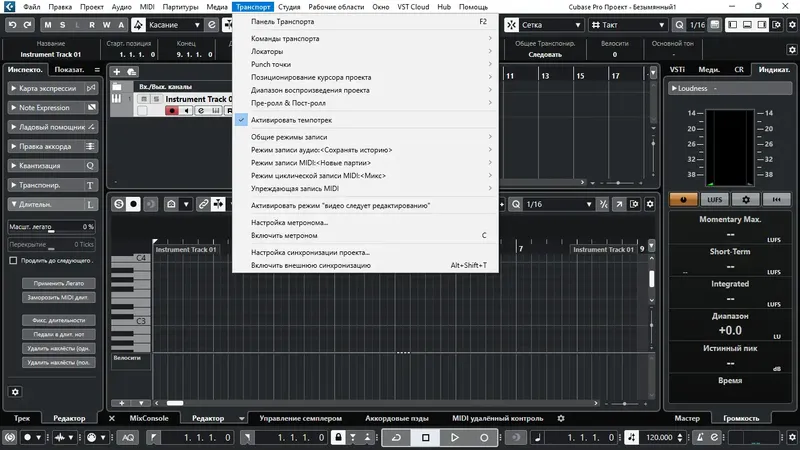This screenshot has height=450, width=800.
Task: Choose Включить метроном menu item
Action: point(365,236)
